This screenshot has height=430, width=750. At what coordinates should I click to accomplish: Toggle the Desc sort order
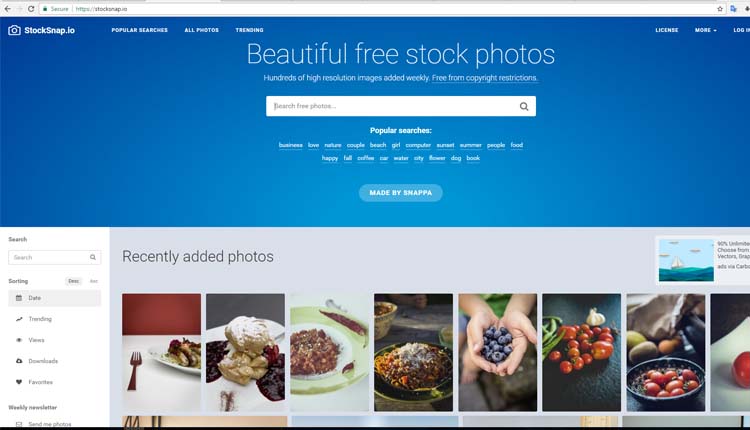[74, 281]
